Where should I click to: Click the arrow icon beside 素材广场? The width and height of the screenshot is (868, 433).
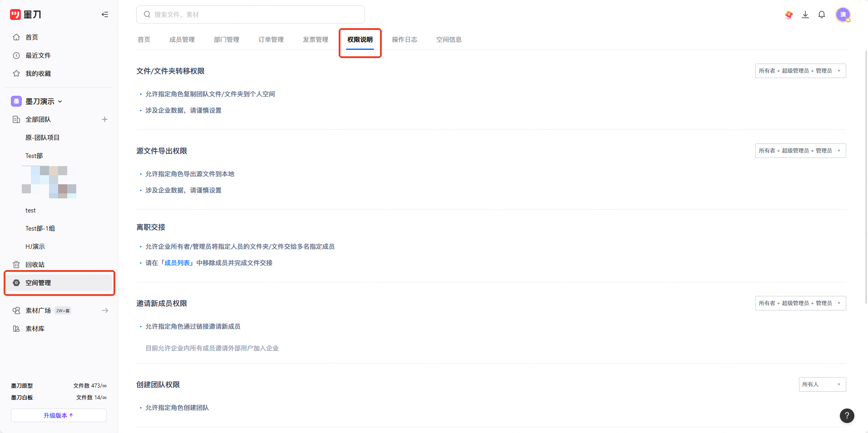105,310
